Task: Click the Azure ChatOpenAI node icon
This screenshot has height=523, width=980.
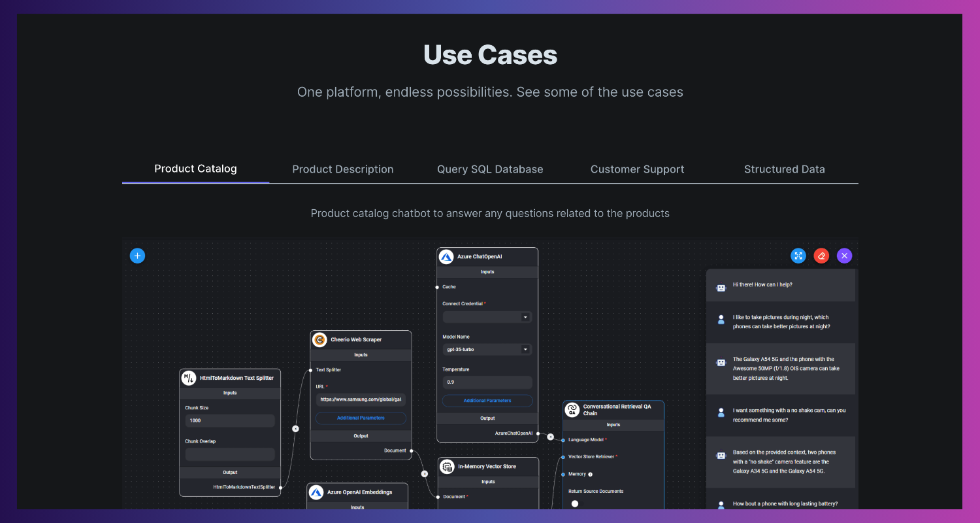Action: [446, 256]
